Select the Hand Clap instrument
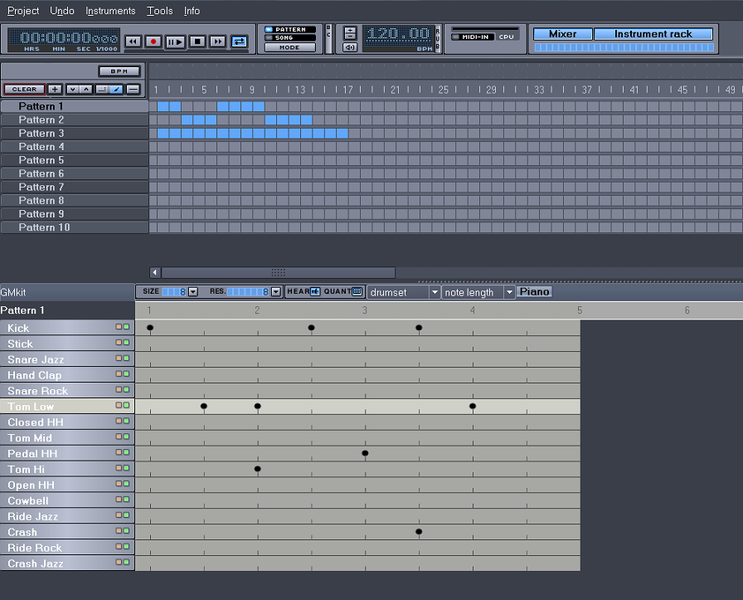Image resolution: width=743 pixels, height=600 pixels. (x=67, y=375)
